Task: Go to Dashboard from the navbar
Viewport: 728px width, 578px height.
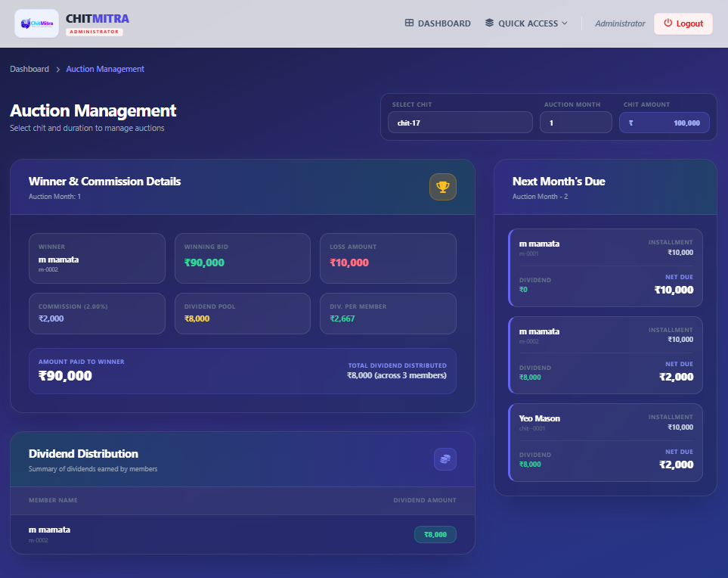Action: pos(438,23)
